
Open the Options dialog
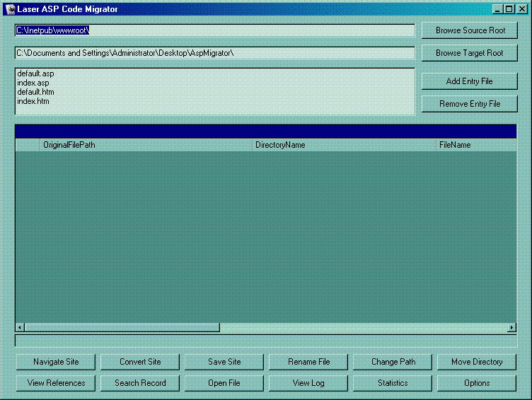point(477,383)
